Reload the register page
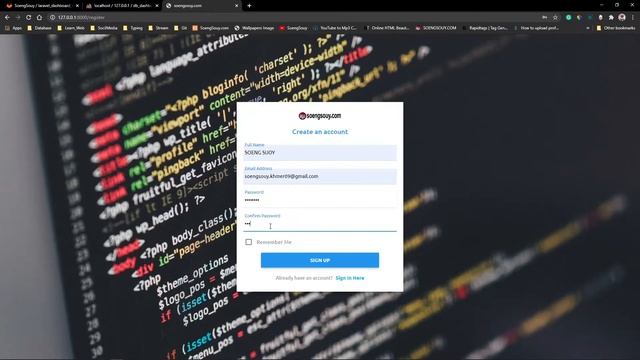Screen dimensions: 640x360 tap(29, 18)
